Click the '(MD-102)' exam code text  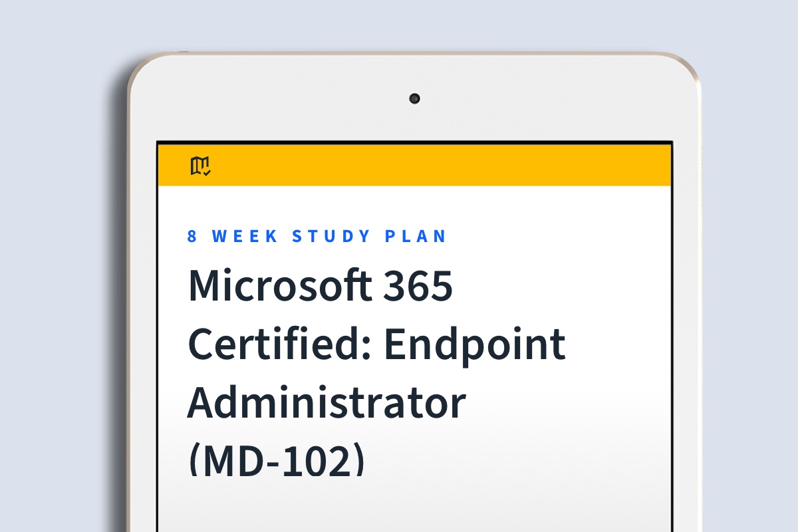[x=277, y=460]
